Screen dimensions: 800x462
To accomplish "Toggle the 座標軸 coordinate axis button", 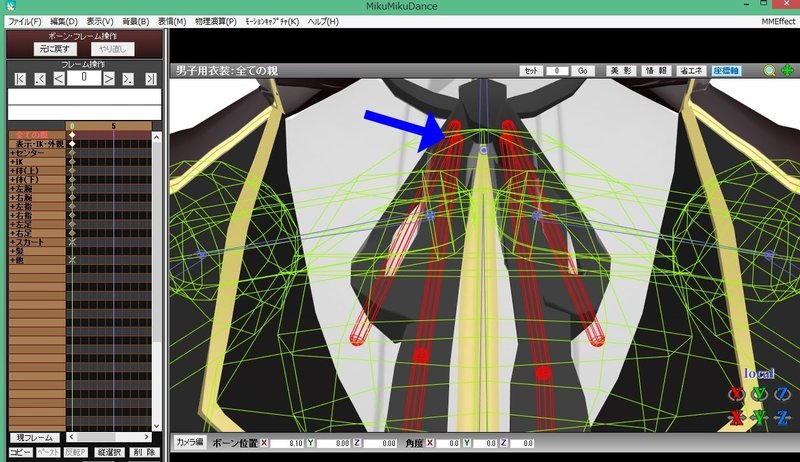I will coord(726,71).
